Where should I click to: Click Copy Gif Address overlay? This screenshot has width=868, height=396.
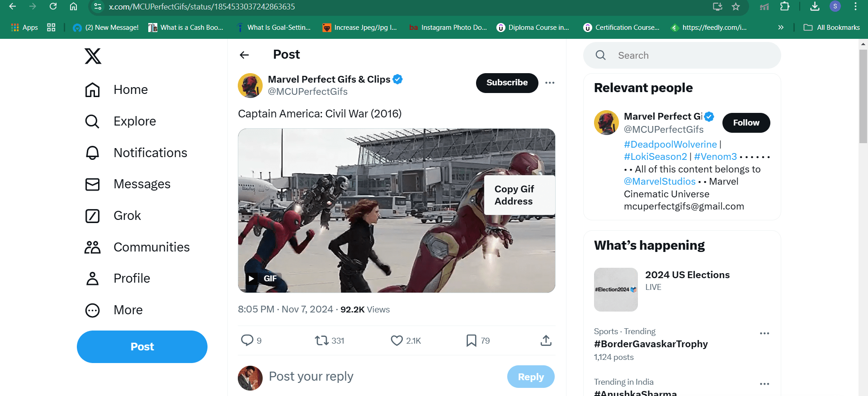[519, 195]
